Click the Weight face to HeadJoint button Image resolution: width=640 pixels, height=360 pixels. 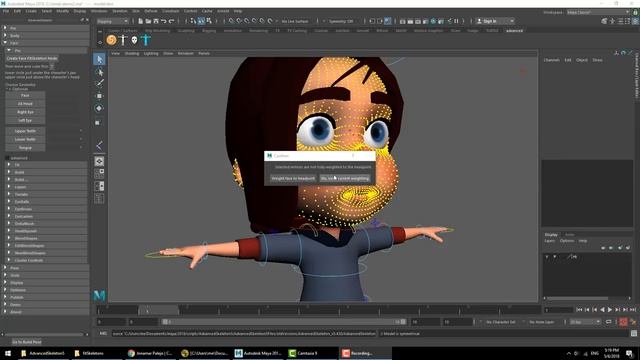click(x=293, y=178)
